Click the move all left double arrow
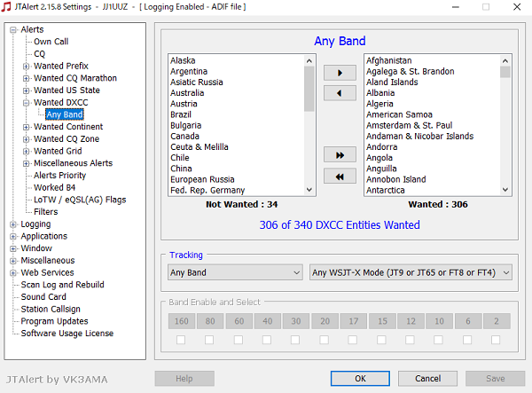Image resolution: width=532 pixels, height=393 pixels. [339, 177]
